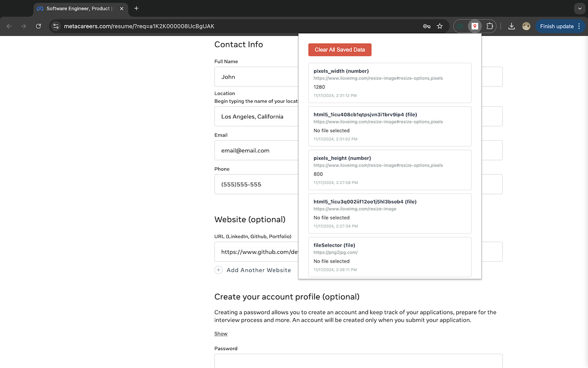
Task: Open the profile avatar icon
Action: tap(526, 26)
